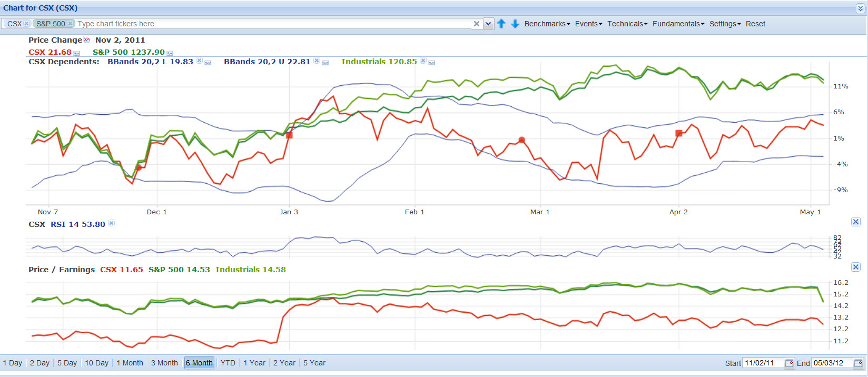Click the blue down arrow icon
The image size is (868, 377).
(515, 24)
